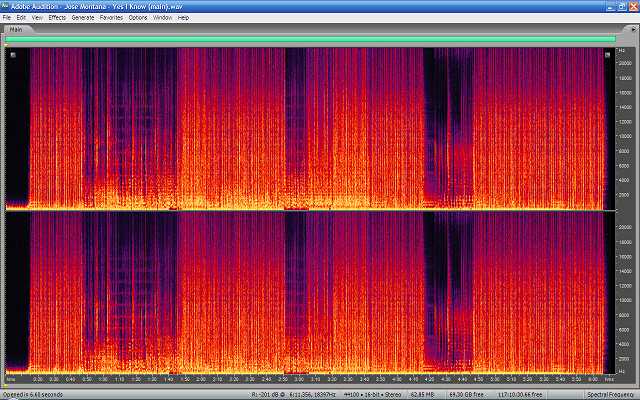Click 14000 Hz on lower frequency ruler

[625, 271]
